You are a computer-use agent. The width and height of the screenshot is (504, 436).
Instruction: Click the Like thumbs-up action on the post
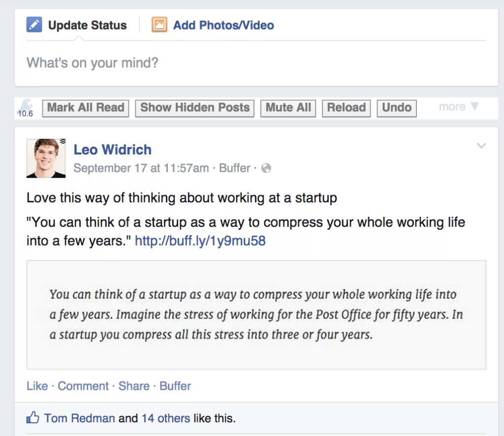tap(37, 386)
